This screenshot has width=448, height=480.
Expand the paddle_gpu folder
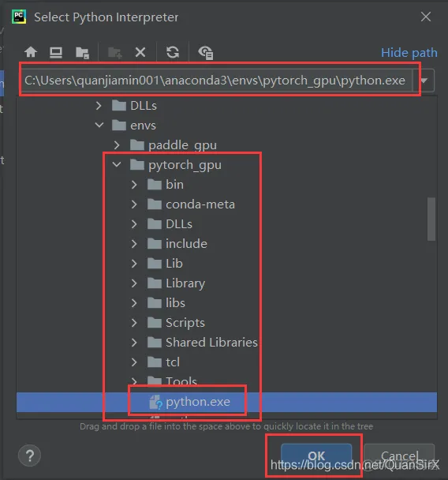[117, 145]
